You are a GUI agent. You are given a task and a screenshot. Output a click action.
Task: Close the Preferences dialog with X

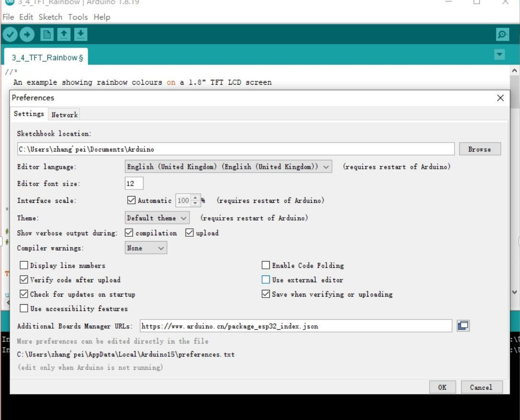coord(500,98)
